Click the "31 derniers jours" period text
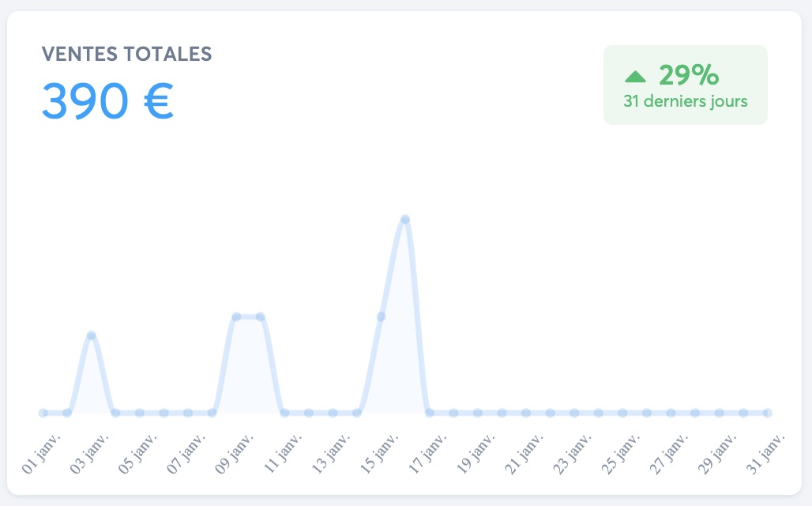The width and height of the screenshot is (812, 506). point(685,101)
